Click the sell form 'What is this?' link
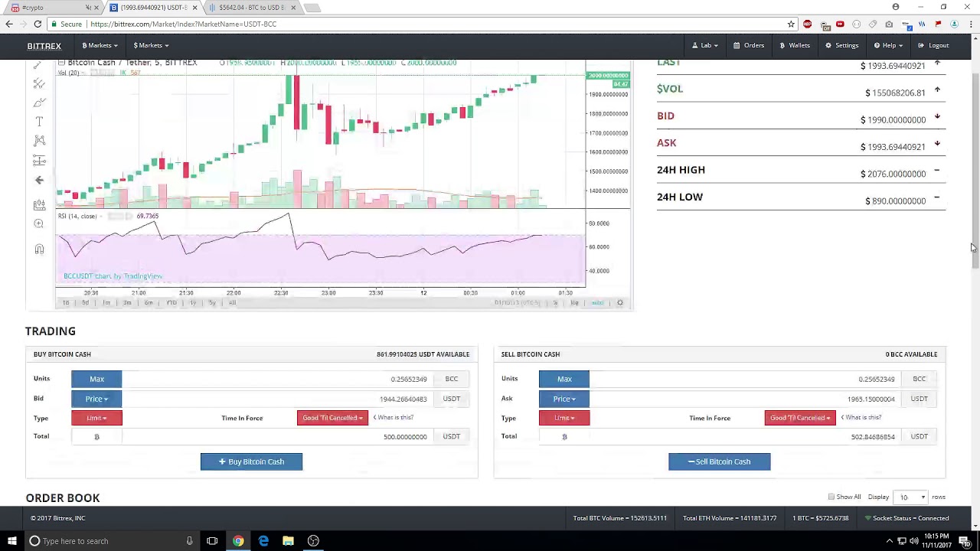The width and height of the screenshot is (980, 551). point(861,417)
